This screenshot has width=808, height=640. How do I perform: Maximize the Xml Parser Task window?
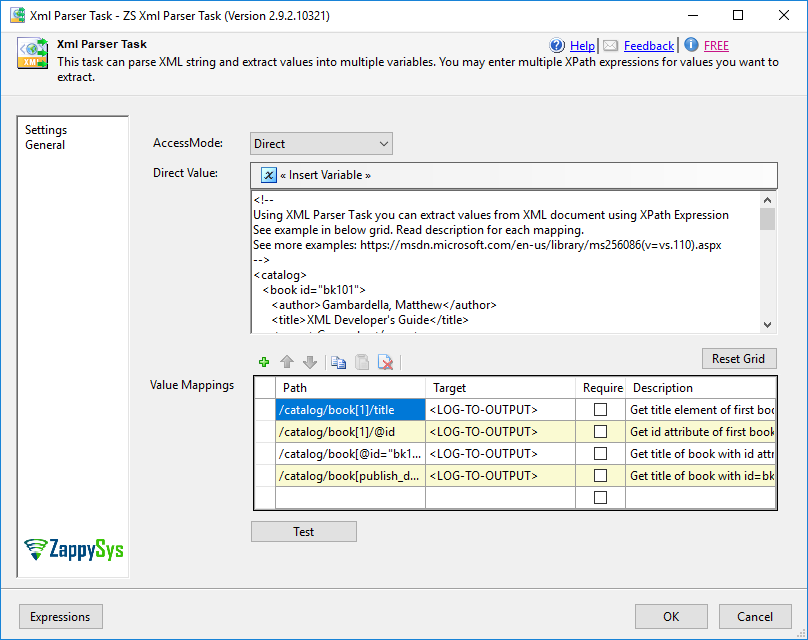click(738, 15)
